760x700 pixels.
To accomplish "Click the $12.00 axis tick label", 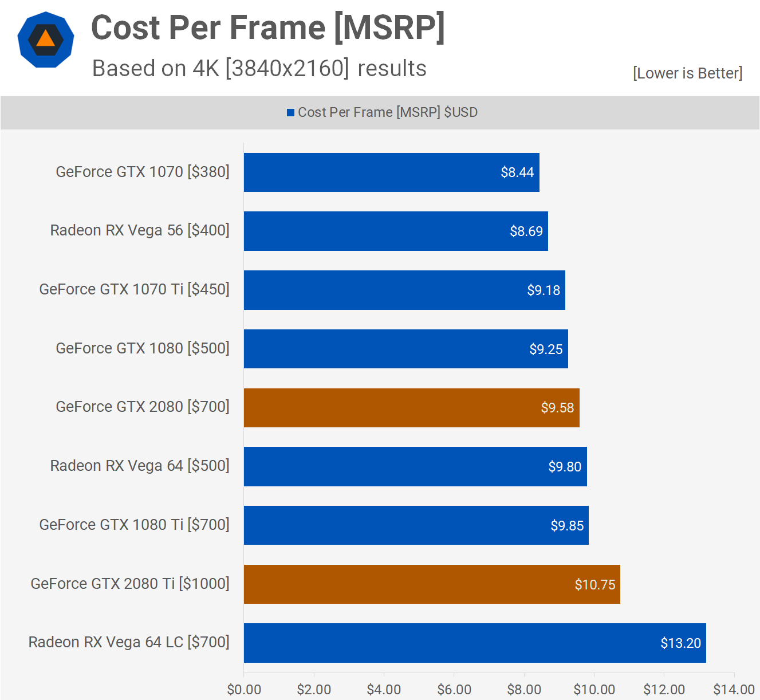I will [x=664, y=690].
